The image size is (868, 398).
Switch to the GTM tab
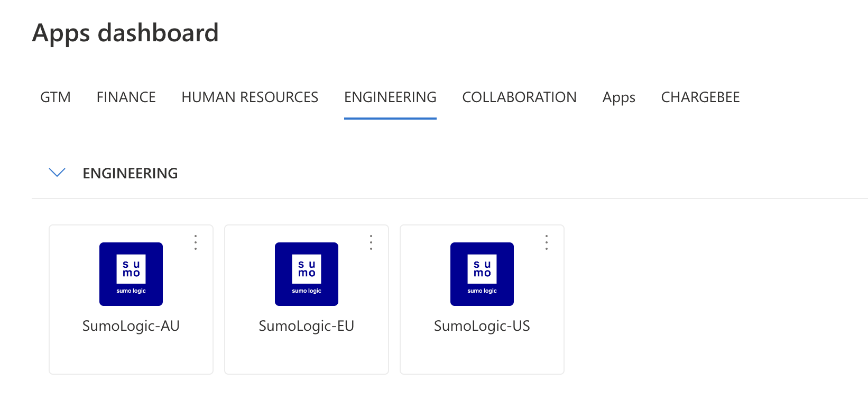click(56, 97)
